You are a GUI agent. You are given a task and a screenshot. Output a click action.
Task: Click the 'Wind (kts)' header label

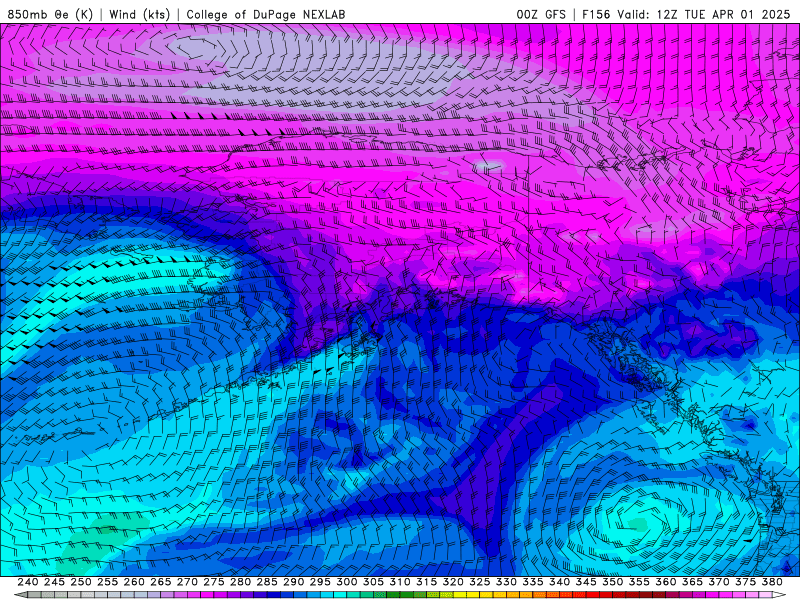click(140, 14)
